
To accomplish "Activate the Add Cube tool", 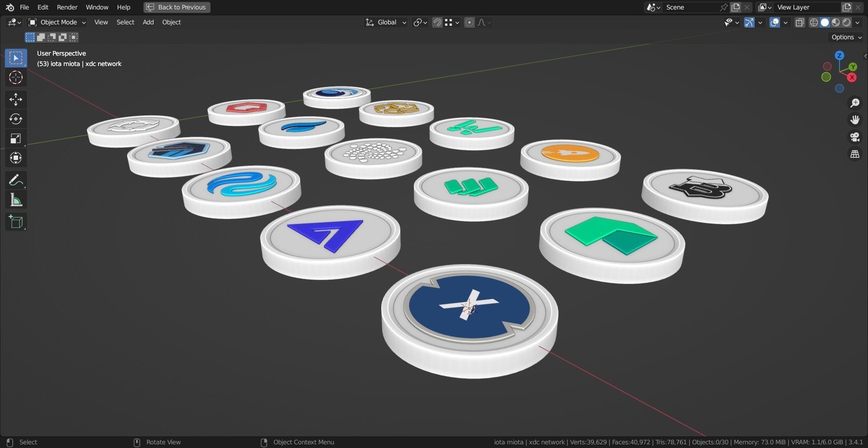I will click(x=16, y=222).
